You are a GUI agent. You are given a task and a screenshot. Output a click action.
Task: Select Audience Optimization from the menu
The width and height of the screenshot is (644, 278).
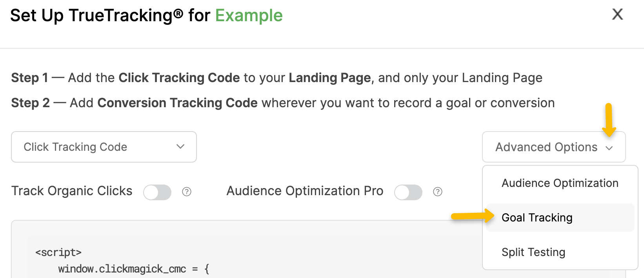(560, 183)
